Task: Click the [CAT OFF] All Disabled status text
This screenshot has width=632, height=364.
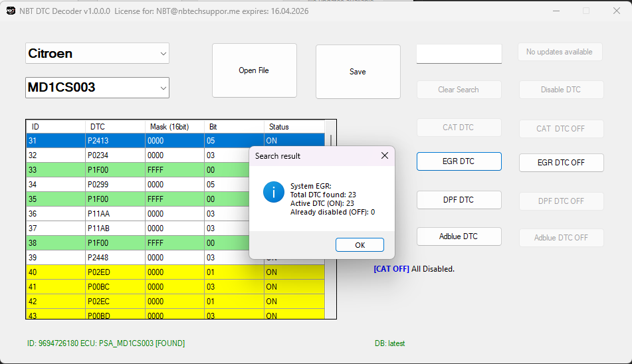Action: click(414, 268)
